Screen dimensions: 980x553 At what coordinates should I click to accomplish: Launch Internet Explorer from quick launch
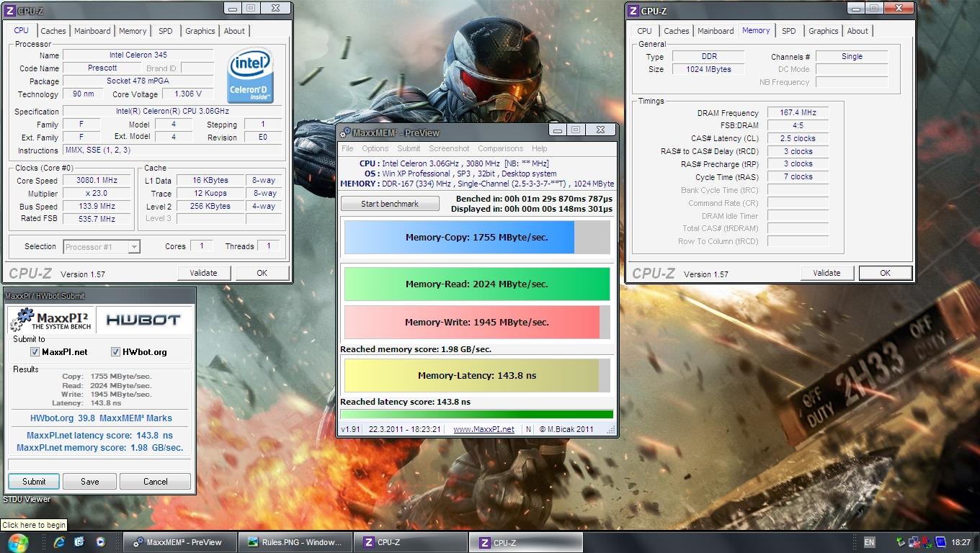pyautogui.click(x=59, y=541)
